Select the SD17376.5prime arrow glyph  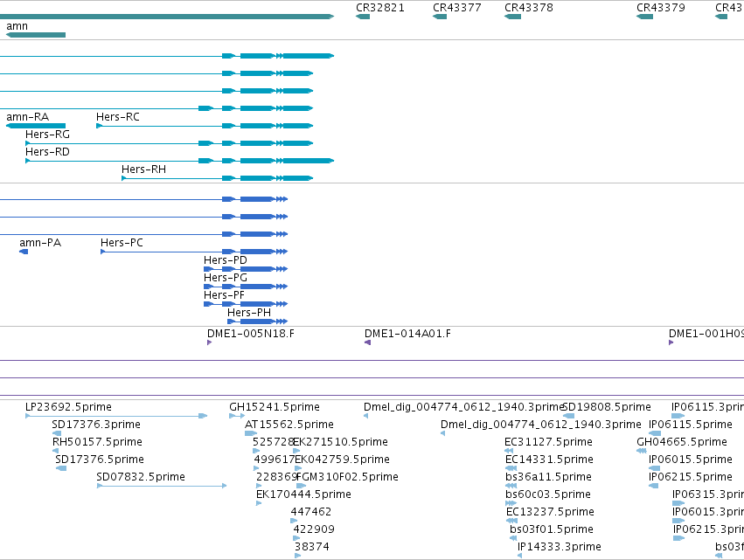tap(60, 468)
